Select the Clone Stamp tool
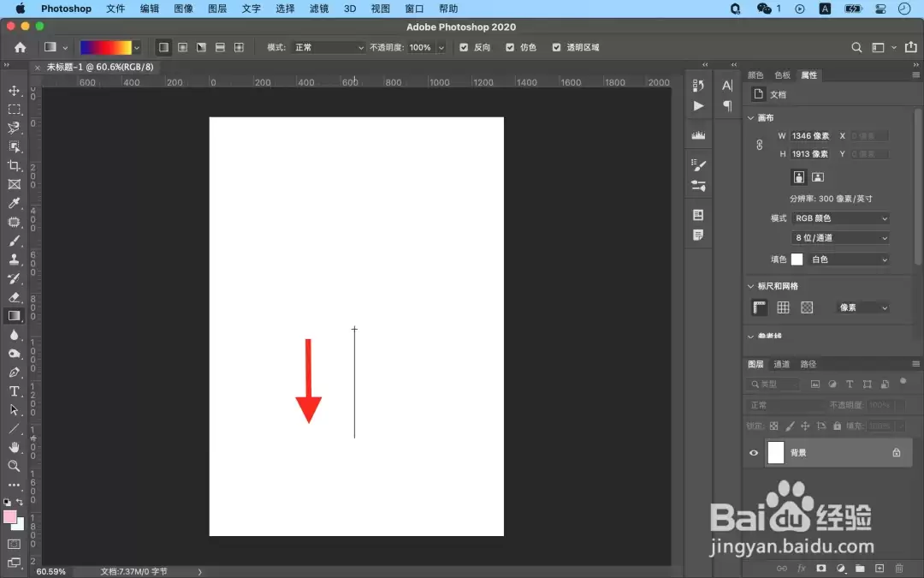Image resolution: width=924 pixels, height=578 pixels. [15, 259]
